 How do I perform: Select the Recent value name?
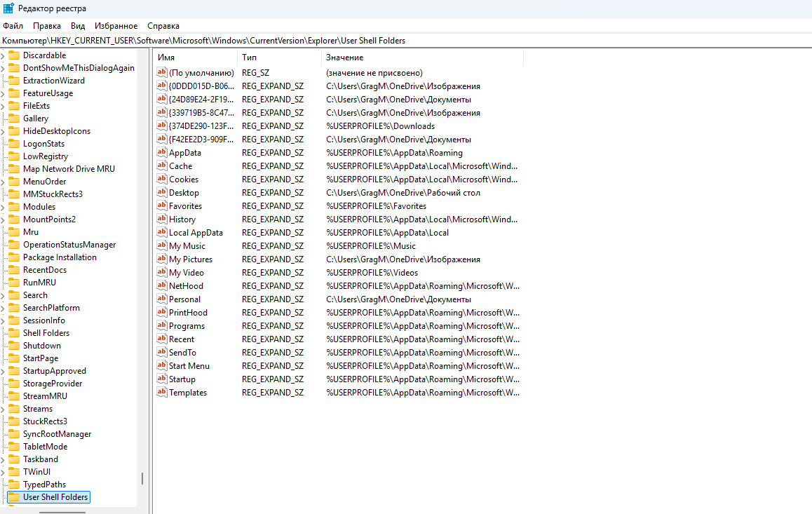click(x=181, y=339)
